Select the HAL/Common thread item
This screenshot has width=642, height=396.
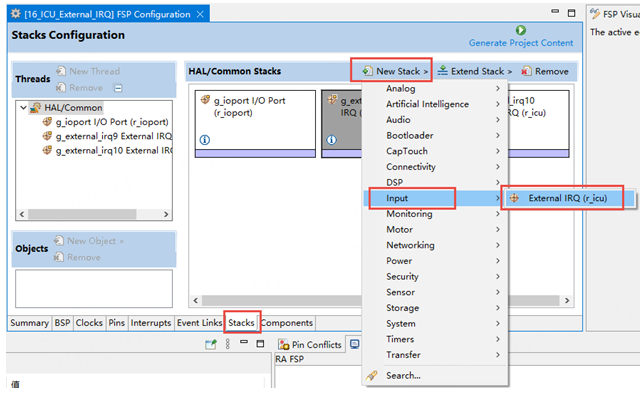73,108
